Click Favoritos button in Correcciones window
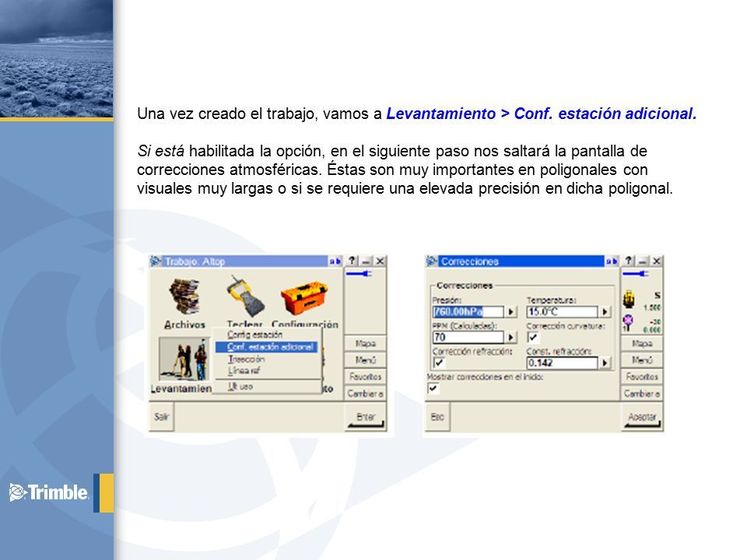This screenshot has height=560, width=747. click(642, 376)
